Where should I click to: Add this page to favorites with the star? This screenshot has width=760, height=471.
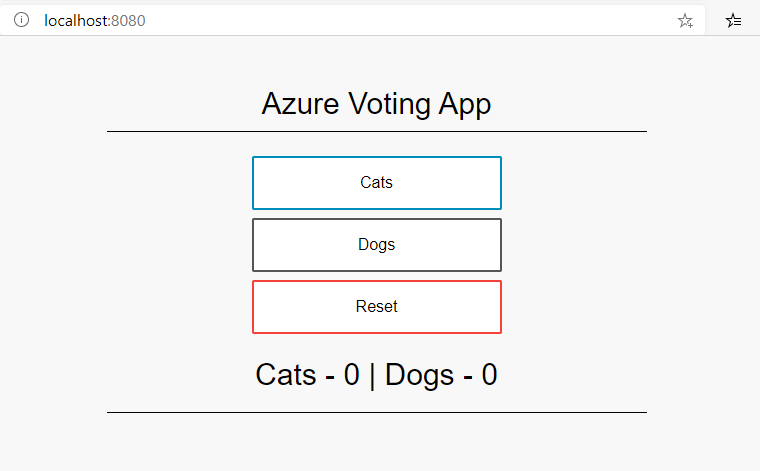(x=685, y=20)
